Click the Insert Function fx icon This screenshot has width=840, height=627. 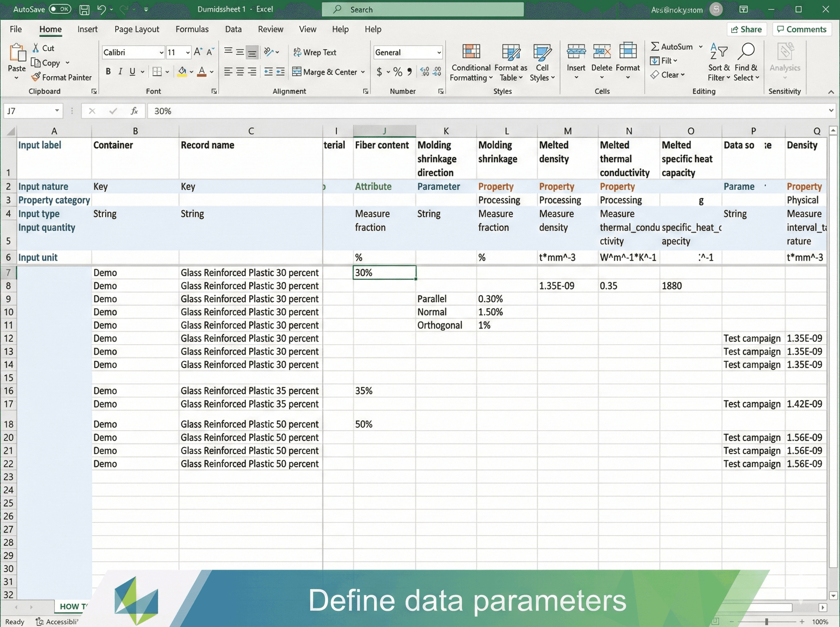[x=134, y=111]
